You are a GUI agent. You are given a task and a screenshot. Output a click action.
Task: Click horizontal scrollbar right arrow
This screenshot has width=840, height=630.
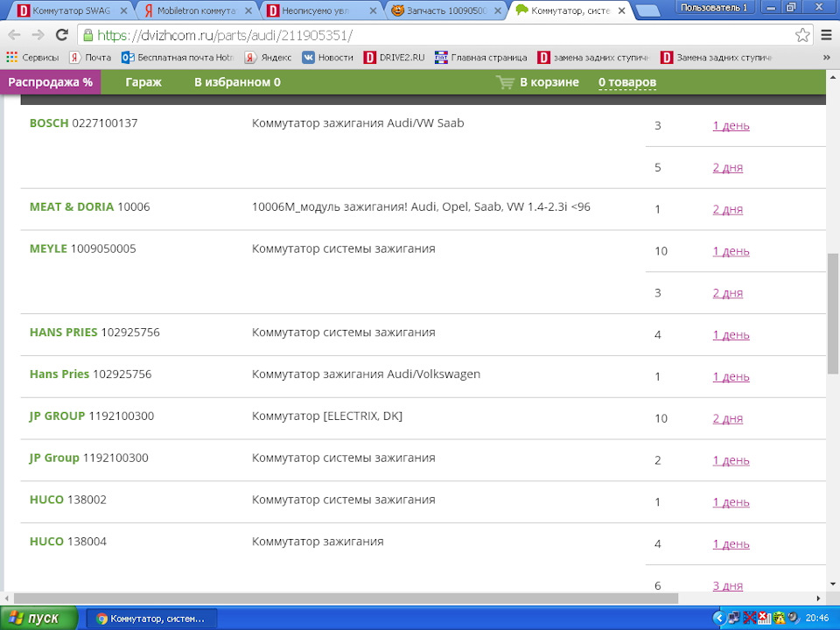coord(819,598)
